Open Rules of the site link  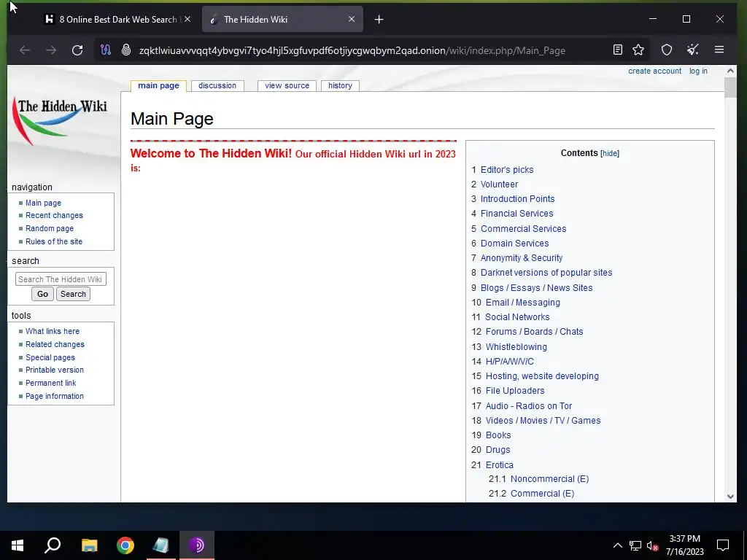click(x=54, y=241)
